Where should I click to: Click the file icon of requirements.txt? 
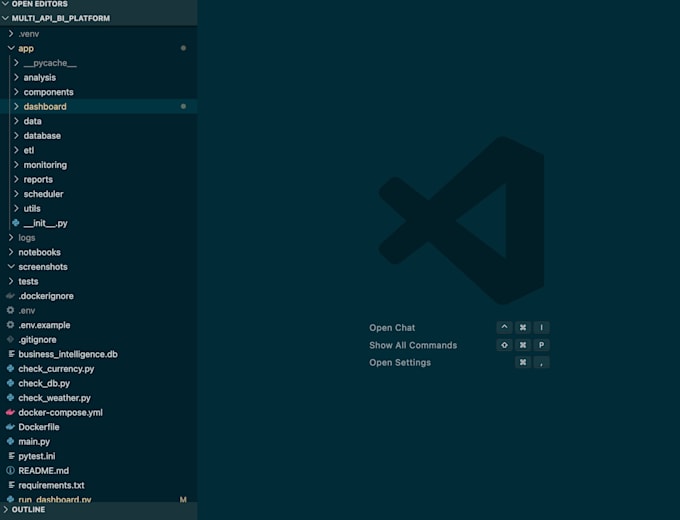(x=11, y=485)
